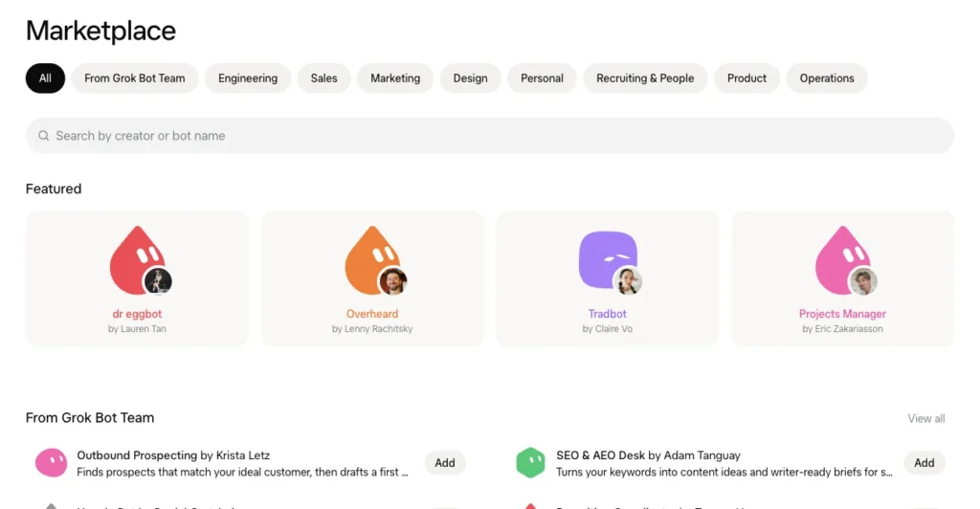Image resolution: width=980 pixels, height=509 pixels.
Task: Click the magnifying glass search icon
Action: click(43, 136)
